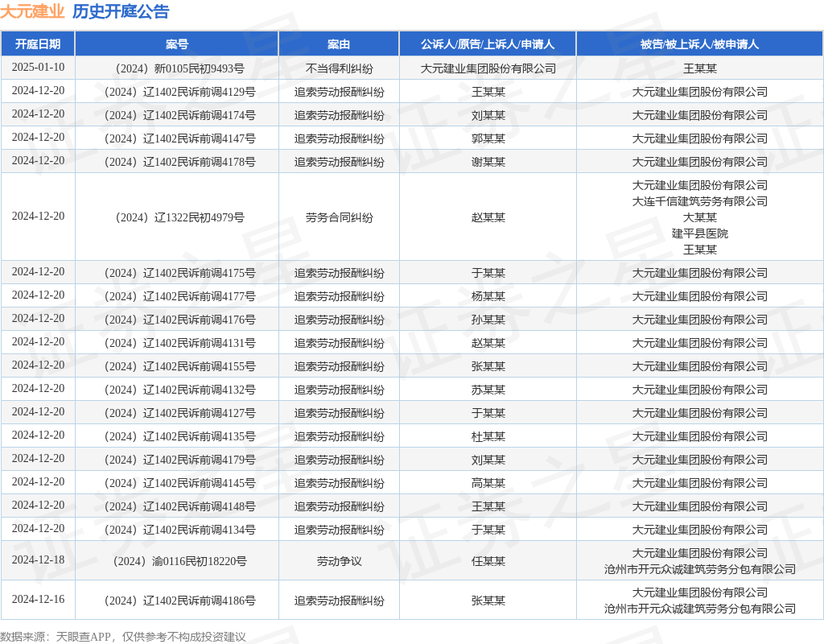Click the 大元建业 title text

click(32, 11)
